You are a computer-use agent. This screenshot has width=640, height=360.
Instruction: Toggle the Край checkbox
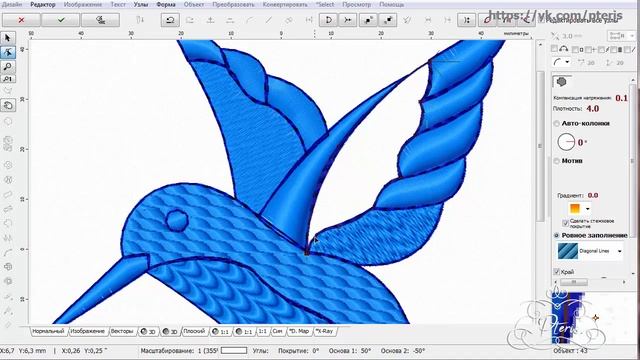556,271
